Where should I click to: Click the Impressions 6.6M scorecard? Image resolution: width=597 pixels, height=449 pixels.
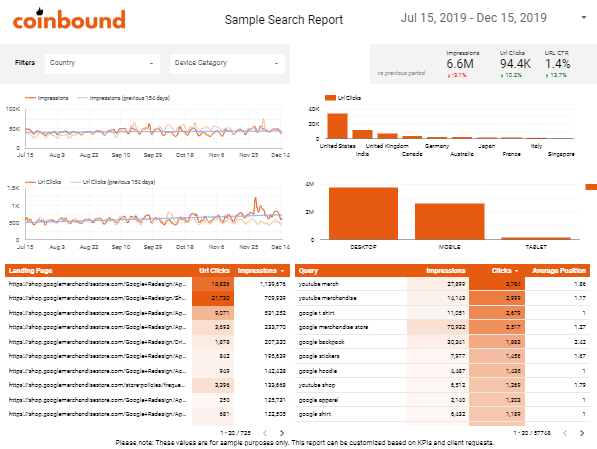462,64
